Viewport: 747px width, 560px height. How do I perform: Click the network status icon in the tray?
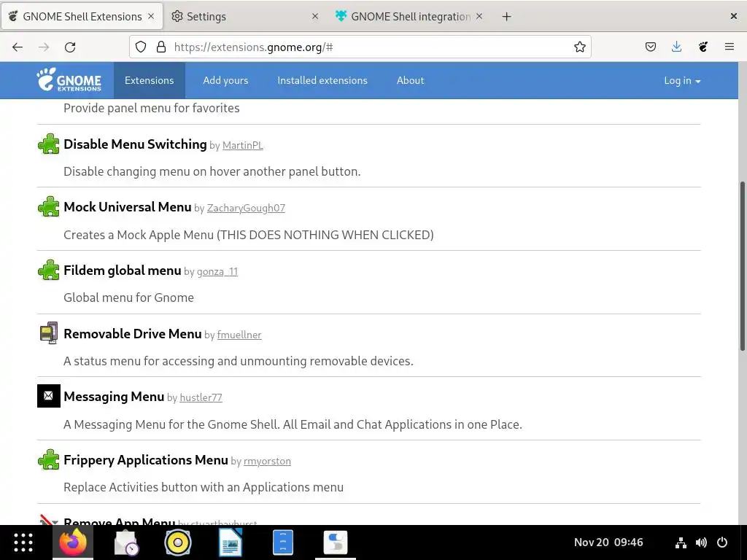(681, 542)
